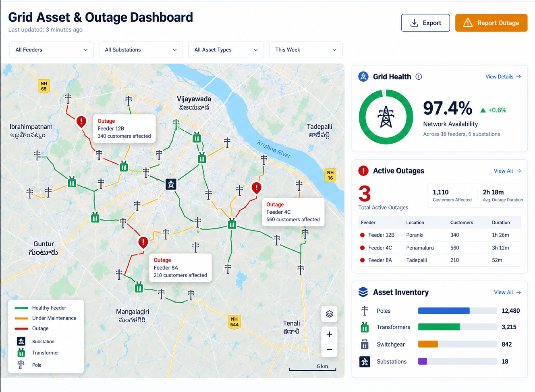Viewport: 535px width, 392px height.
Task: Click the Report Outage button
Action: pos(491,23)
